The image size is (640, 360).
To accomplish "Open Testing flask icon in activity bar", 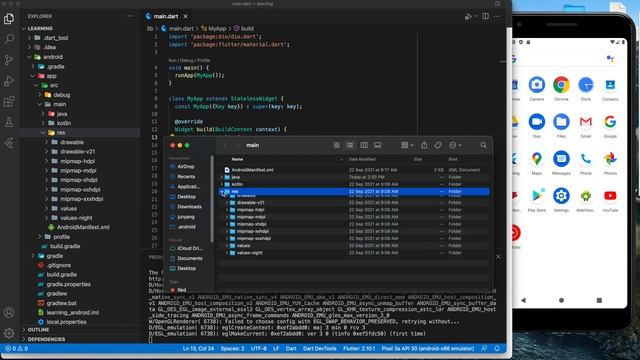I will 9,122.
